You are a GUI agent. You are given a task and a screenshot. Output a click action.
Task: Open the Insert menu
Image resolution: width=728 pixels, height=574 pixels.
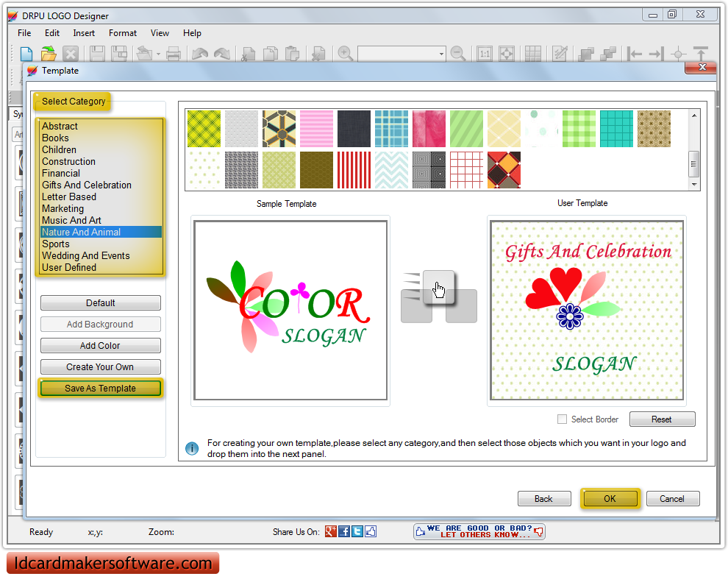pos(84,33)
